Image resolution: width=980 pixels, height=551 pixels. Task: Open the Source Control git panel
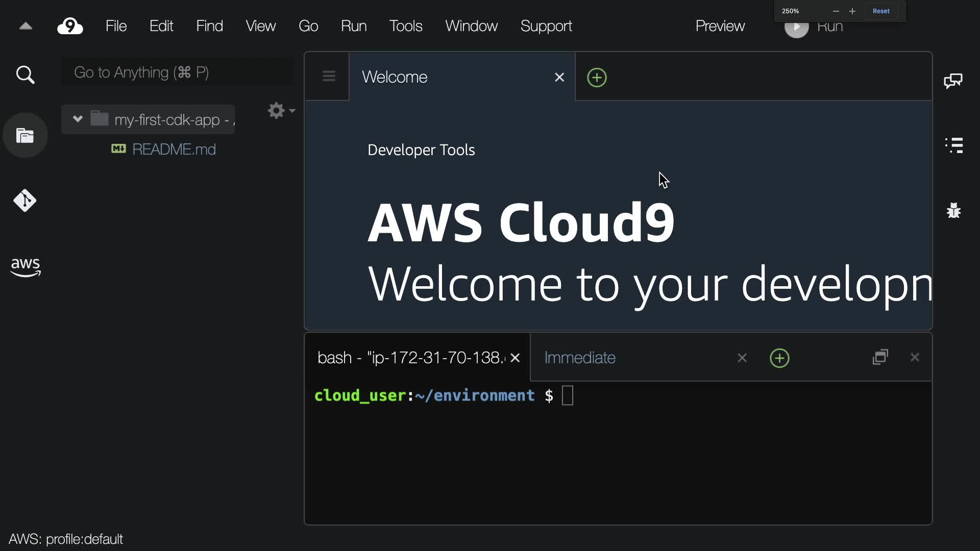pyautogui.click(x=25, y=201)
